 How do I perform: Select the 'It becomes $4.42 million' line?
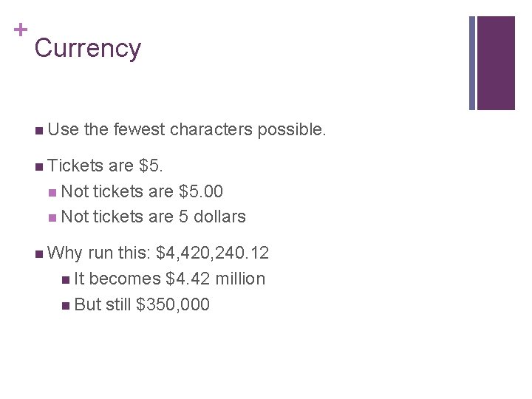pos(169,279)
